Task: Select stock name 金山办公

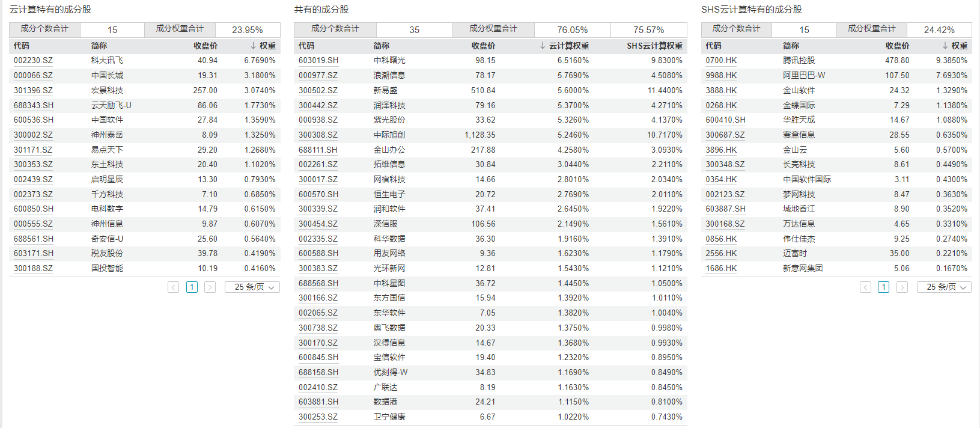Action: (x=389, y=150)
